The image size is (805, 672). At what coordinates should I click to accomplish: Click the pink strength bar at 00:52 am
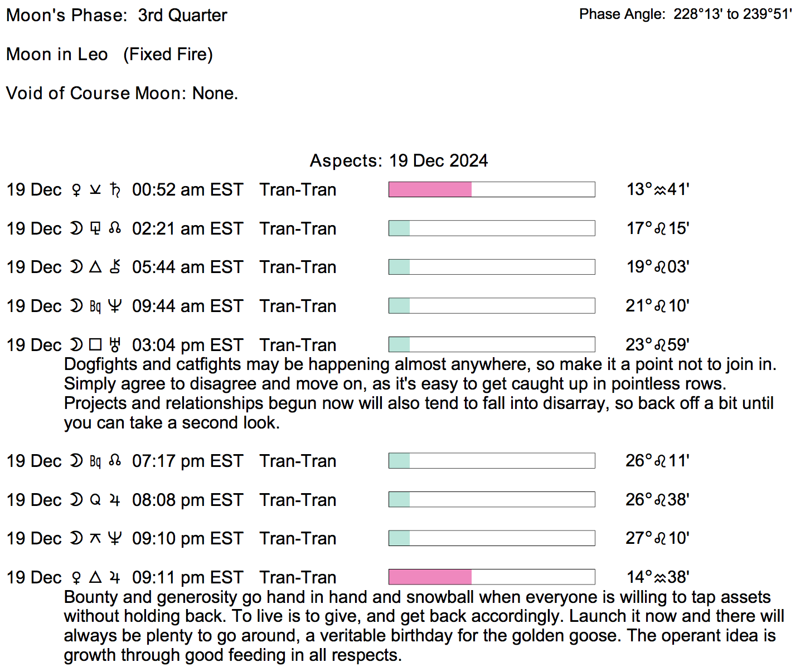[430, 189]
